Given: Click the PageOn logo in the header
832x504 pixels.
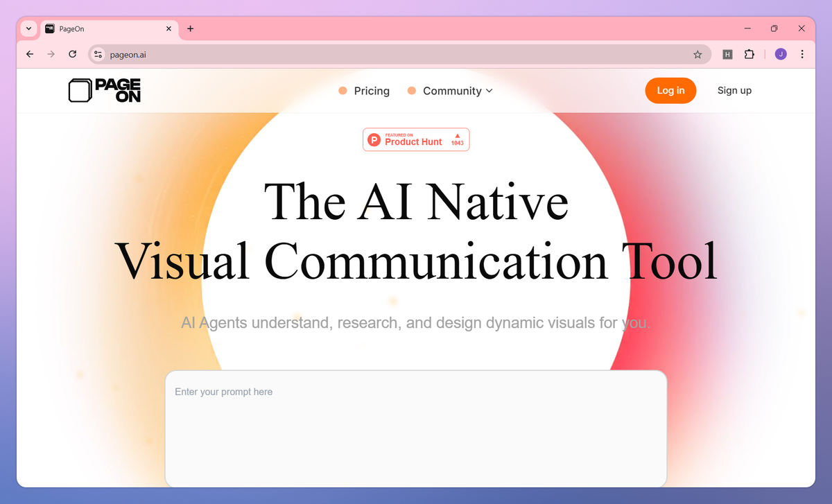Looking at the screenshot, I should pos(105,91).
